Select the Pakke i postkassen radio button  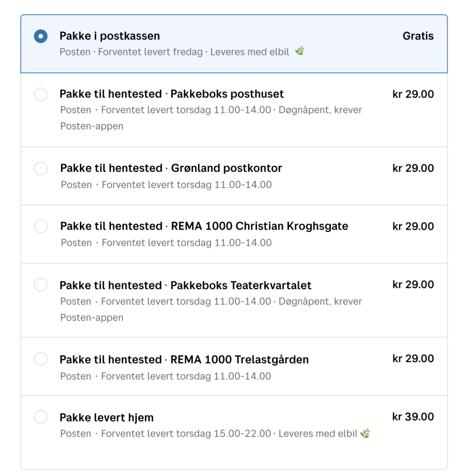41,36
